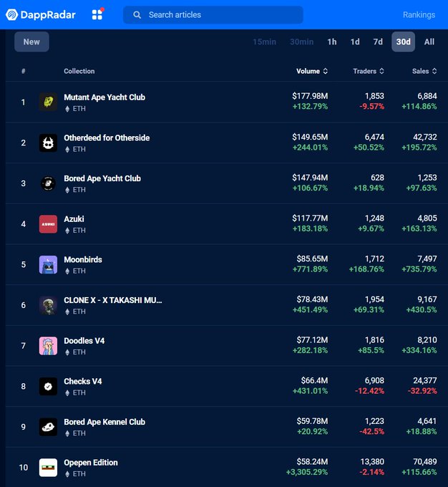The width and height of the screenshot is (448, 487).
Task: Click ETH icon under Azuki
Action: [67, 231]
